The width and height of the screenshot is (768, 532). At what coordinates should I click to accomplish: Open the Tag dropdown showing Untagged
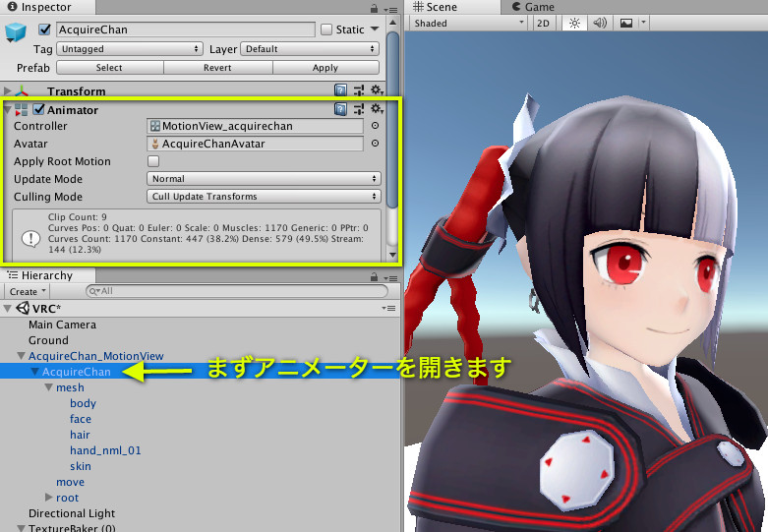(x=130, y=49)
